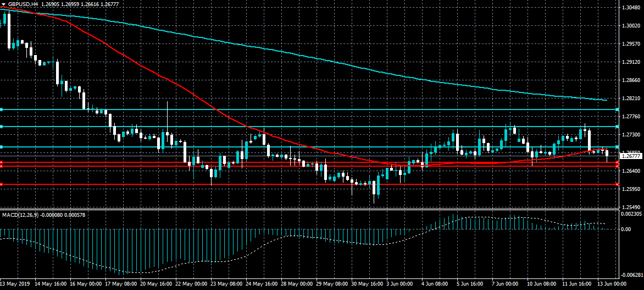Click the 1.28210 price axis label
Screen dimensions: 644x290
[x=631, y=99]
